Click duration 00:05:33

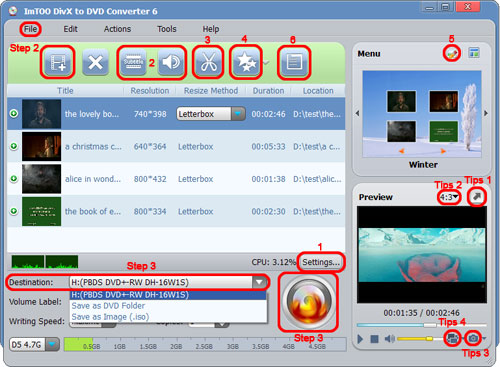click(268, 146)
